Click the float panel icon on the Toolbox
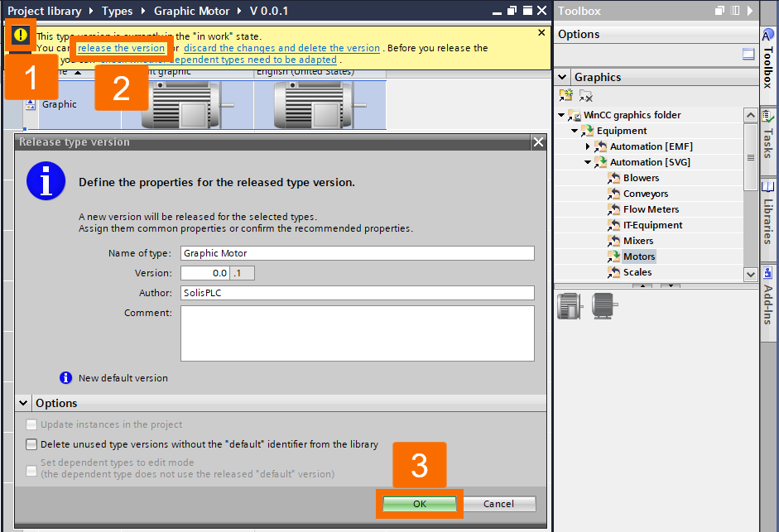This screenshot has height=532, width=779. (x=719, y=11)
